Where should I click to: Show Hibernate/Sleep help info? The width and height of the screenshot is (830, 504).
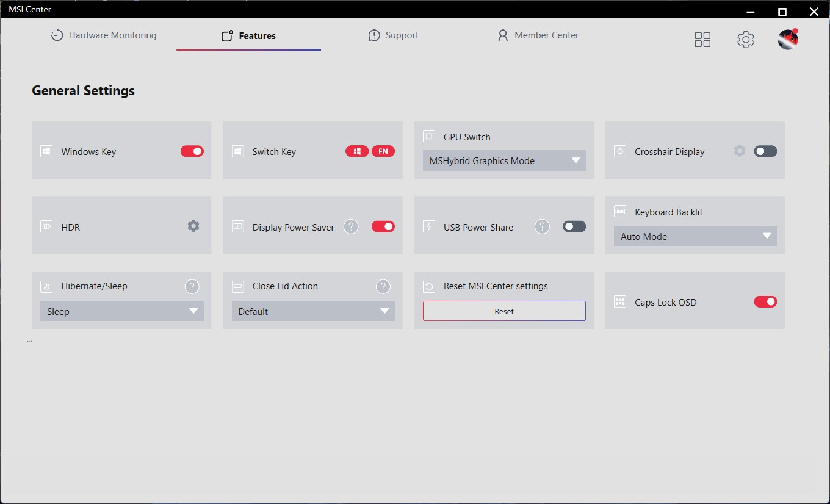[192, 286]
